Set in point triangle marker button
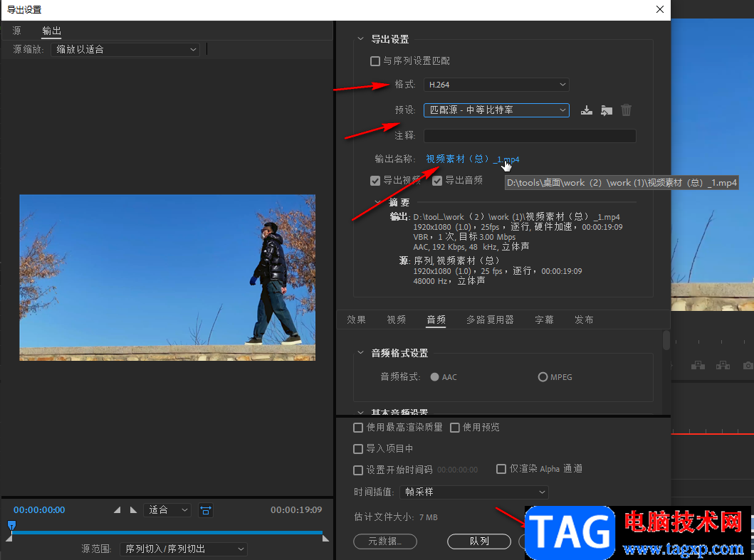The width and height of the screenshot is (754, 560). click(117, 510)
